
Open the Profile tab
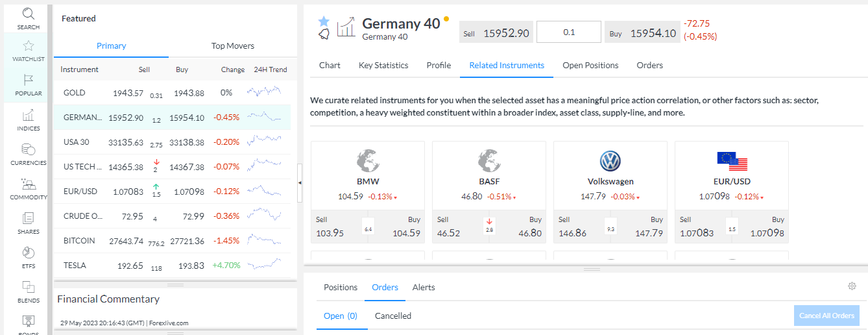point(439,66)
